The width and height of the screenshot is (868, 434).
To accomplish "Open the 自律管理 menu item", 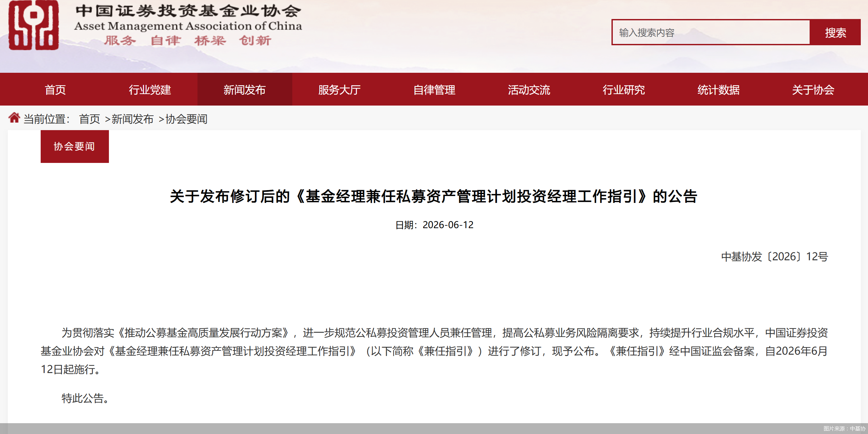I will (x=434, y=89).
